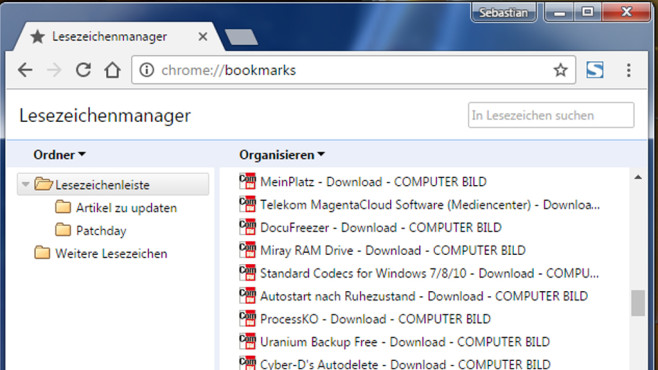Click the bookmark list scrollbar thumb

click(x=638, y=303)
